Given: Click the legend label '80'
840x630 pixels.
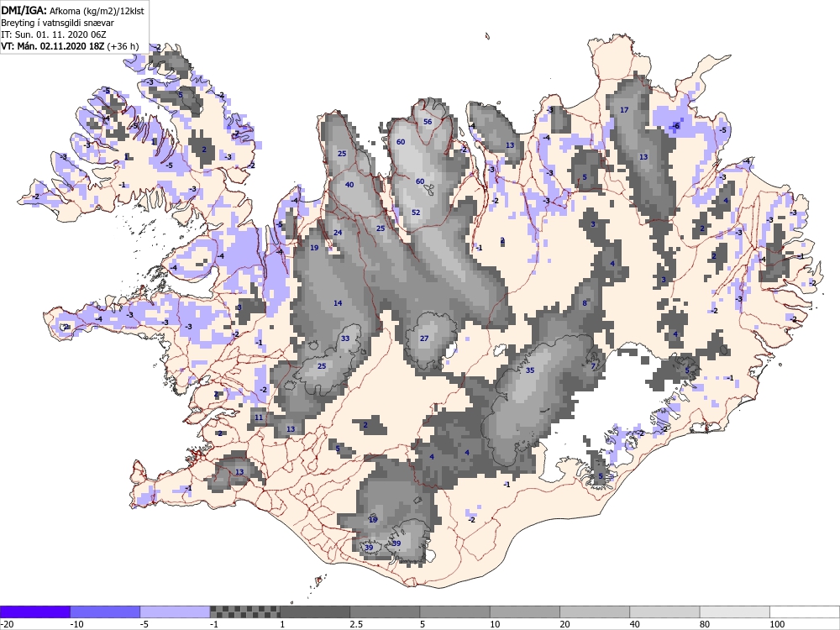Looking at the screenshot, I should (x=705, y=624).
